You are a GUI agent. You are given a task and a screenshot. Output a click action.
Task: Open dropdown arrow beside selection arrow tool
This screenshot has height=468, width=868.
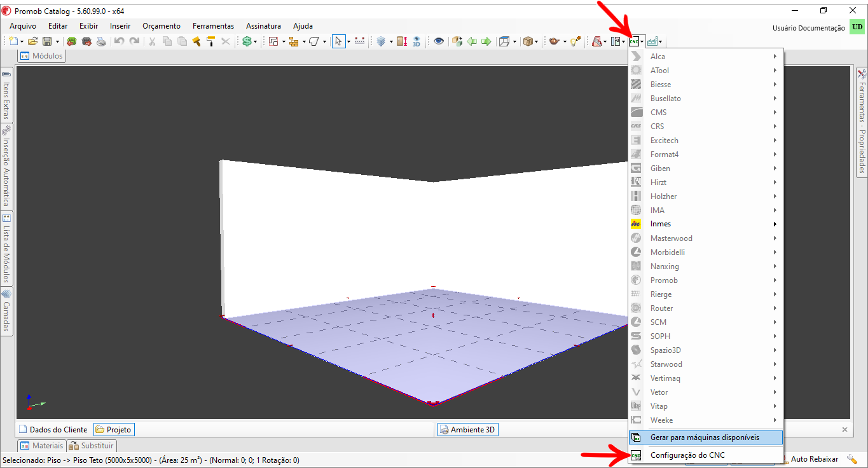tap(348, 41)
